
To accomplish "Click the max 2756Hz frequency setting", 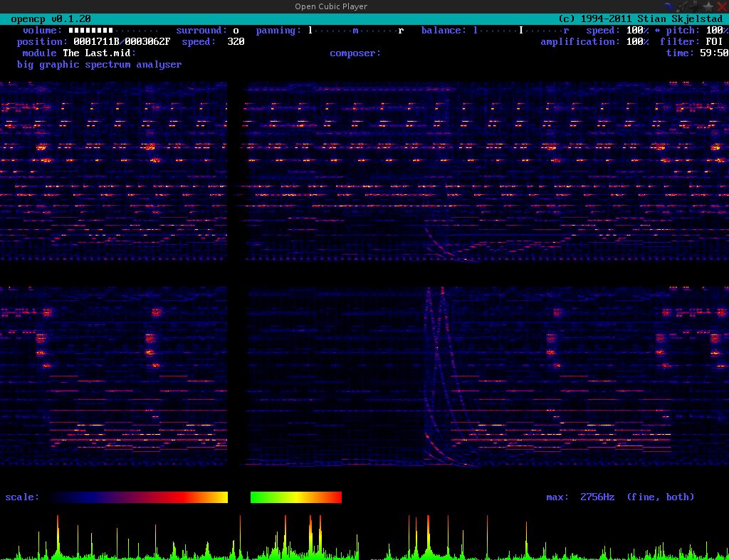I will point(580,497).
